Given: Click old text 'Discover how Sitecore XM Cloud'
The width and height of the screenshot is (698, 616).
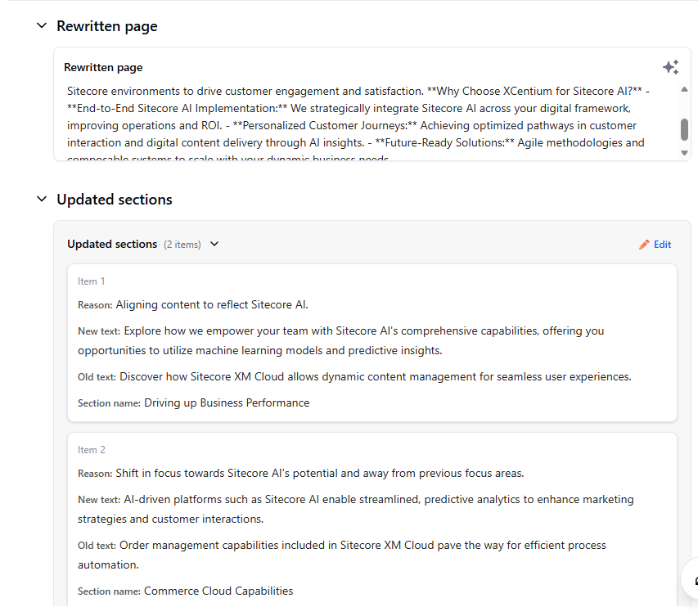Looking at the screenshot, I should click(375, 377).
